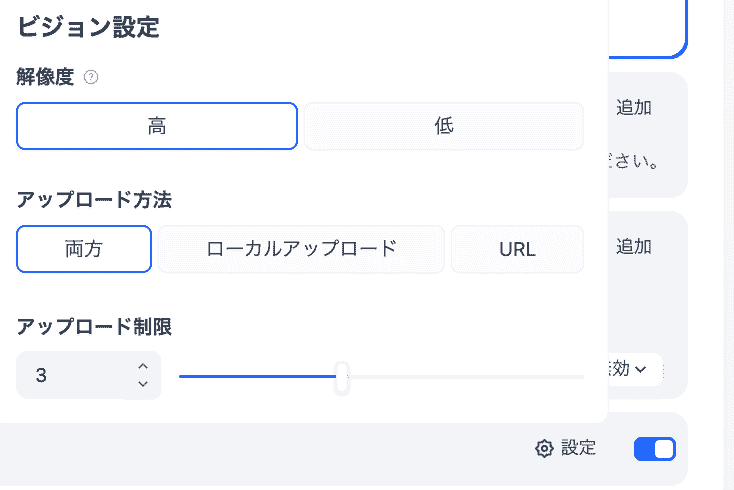The image size is (734, 490).
Task: Click the lower 追加 button
Action: [x=634, y=246]
